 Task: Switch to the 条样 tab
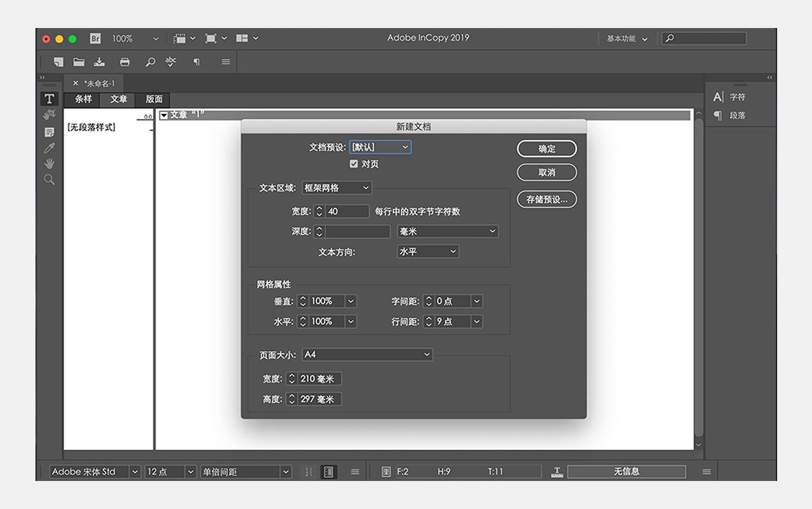(83, 100)
